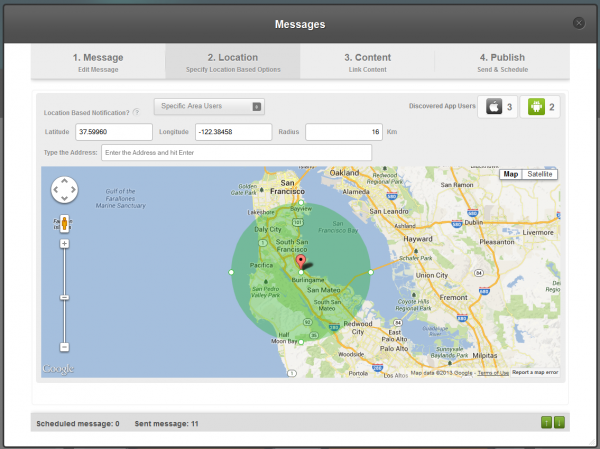Click the Street View pegman icon
This screenshot has width=600, height=449.
coord(64,222)
